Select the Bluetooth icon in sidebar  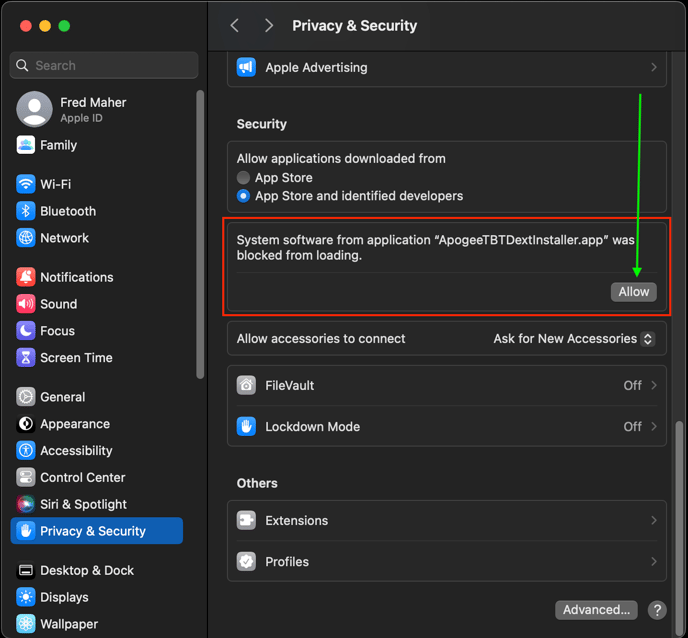[x=25, y=211]
